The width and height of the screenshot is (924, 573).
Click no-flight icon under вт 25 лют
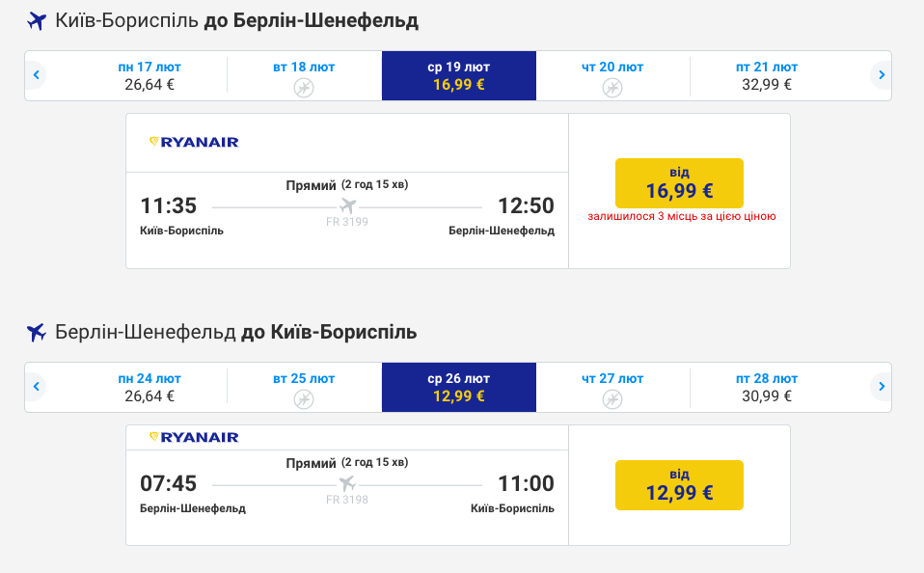pyautogui.click(x=304, y=399)
